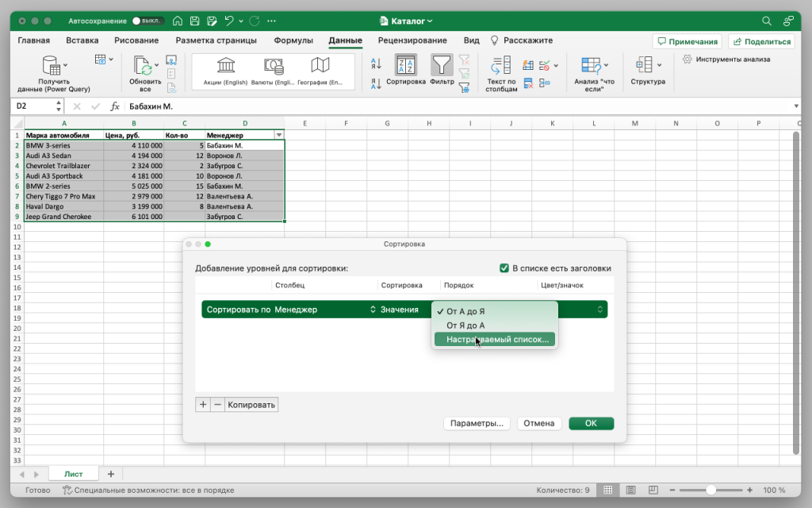Expand the Data Validation dropdown arrow
The image size is (812, 508).
click(x=556, y=65)
